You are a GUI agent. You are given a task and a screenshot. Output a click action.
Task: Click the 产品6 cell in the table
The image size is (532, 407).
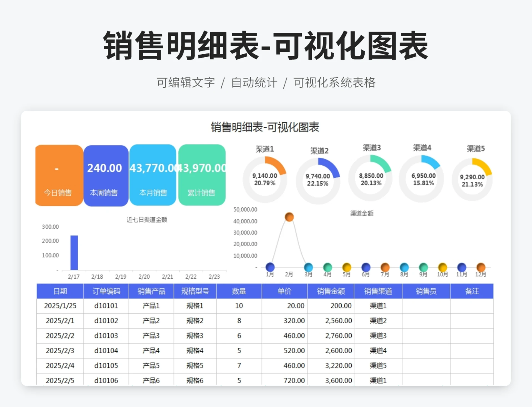click(151, 380)
